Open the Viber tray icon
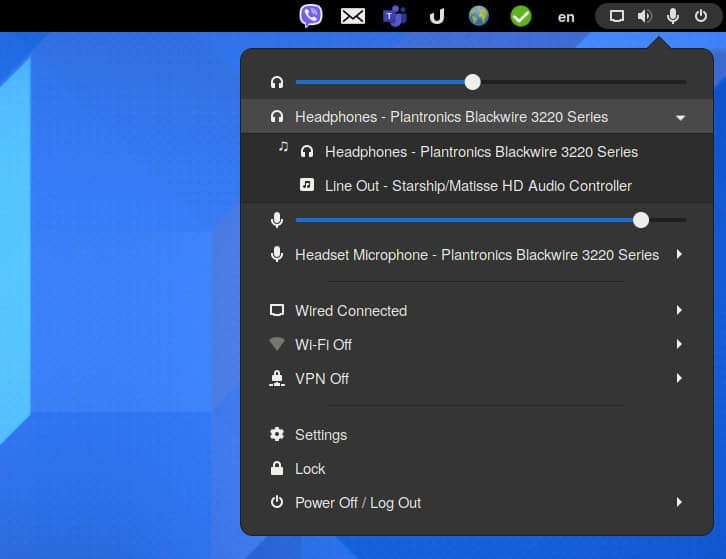The image size is (726, 559). click(x=311, y=16)
